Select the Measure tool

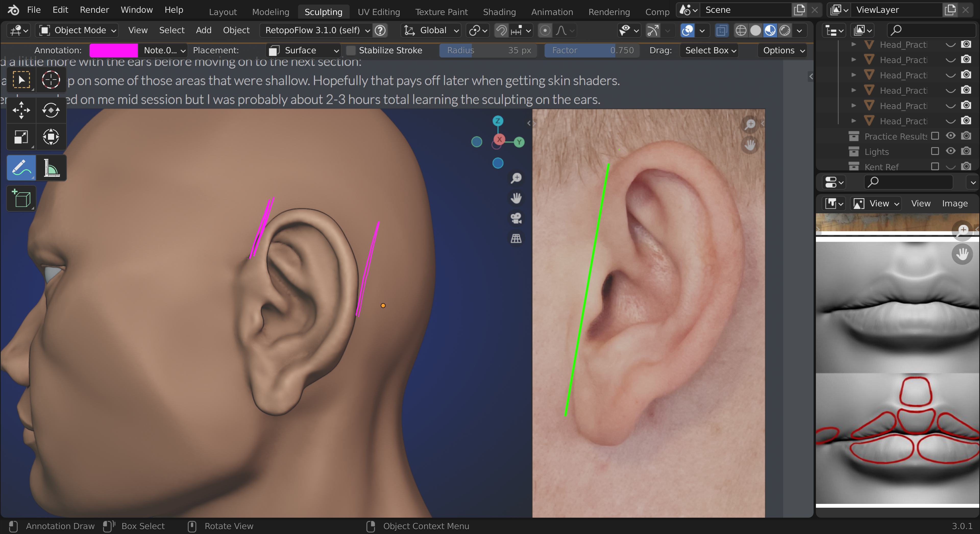[x=51, y=168]
